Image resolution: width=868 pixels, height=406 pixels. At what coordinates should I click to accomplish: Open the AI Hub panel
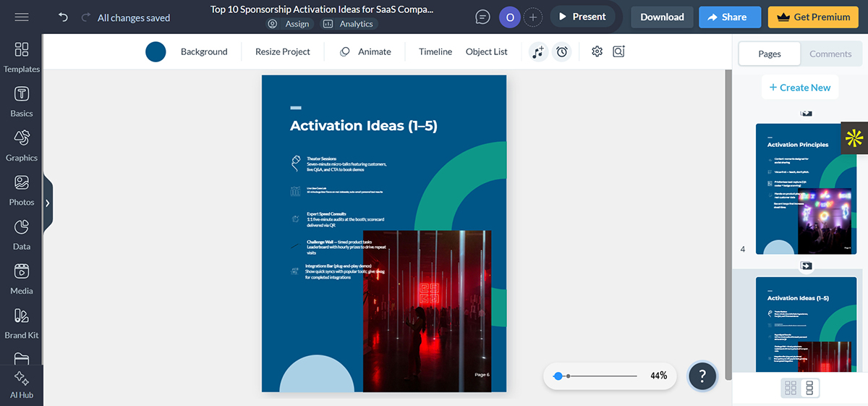coord(22,385)
